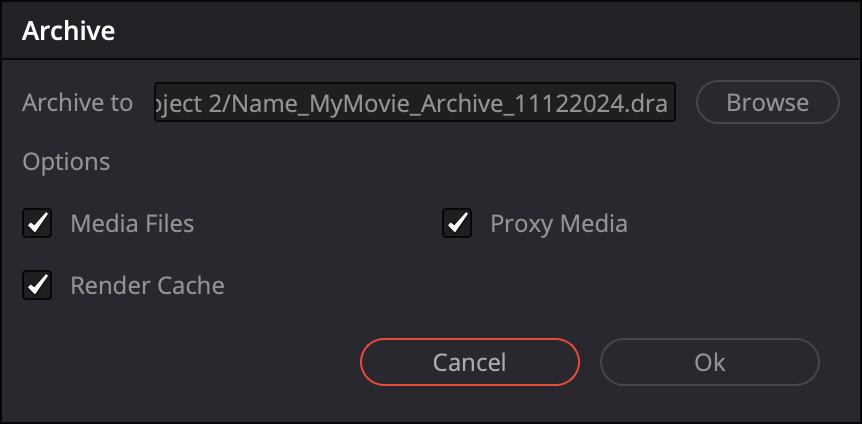Image resolution: width=862 pixels, height=424 pixels.
Task: Toggle off the Render Cache checkbox
Action: (37, 286)
